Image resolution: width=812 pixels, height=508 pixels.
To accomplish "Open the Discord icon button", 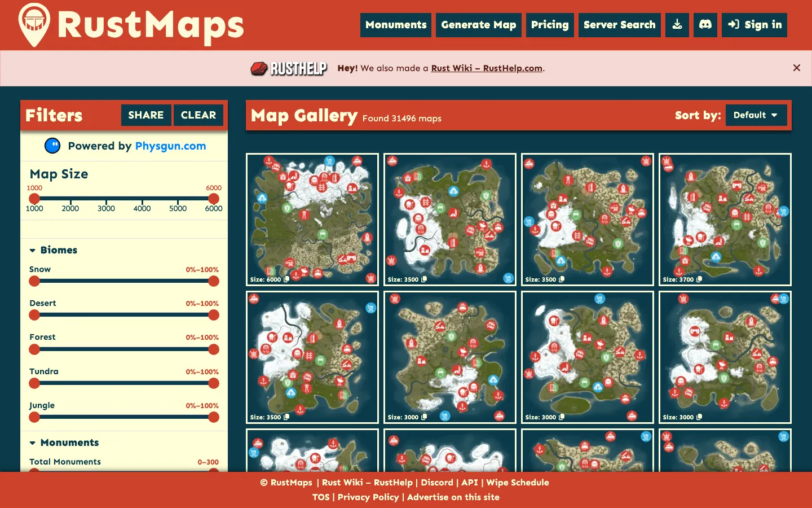I will pos(705,25).
